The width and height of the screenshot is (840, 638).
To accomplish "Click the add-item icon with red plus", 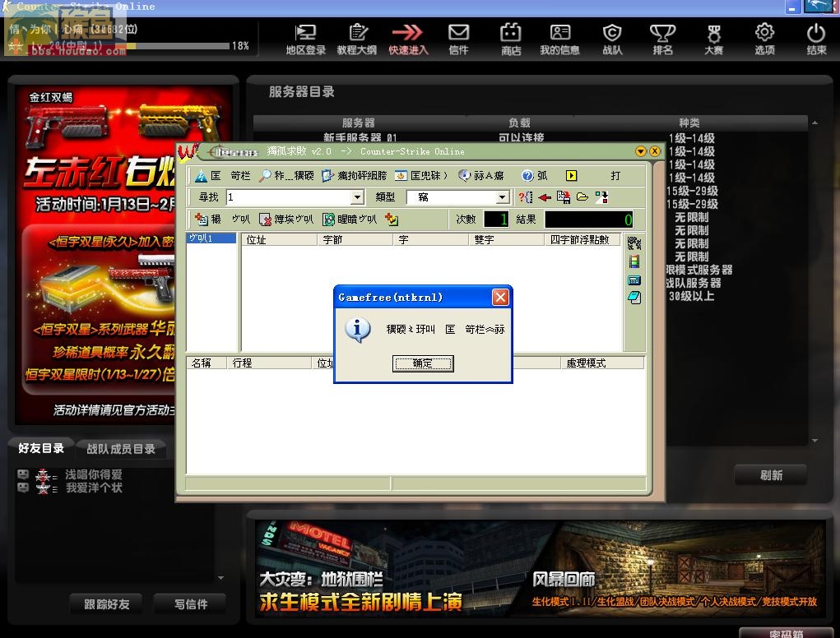I will (202, 219).
